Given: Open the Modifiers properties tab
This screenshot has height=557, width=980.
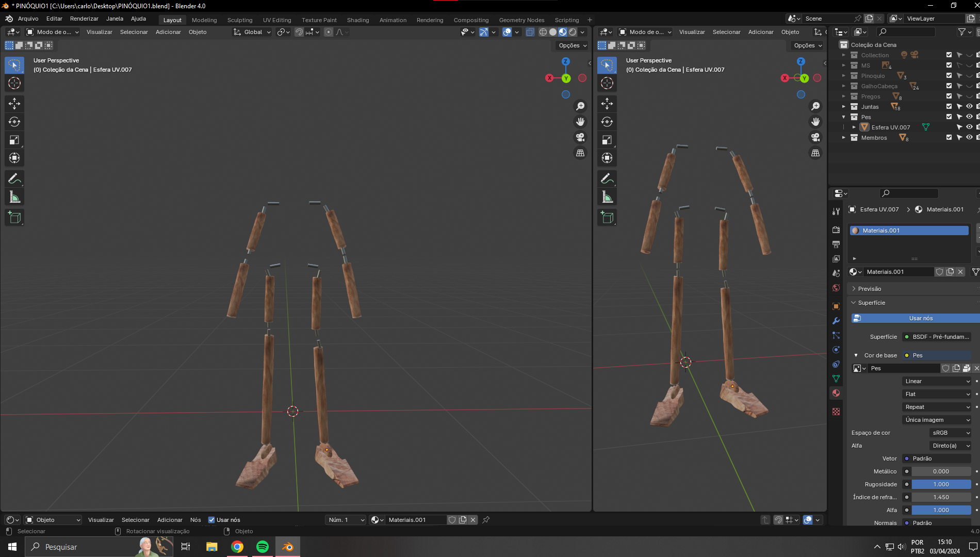Looking at the screenshot, I should pyautogui.click(x=836, y=321).
